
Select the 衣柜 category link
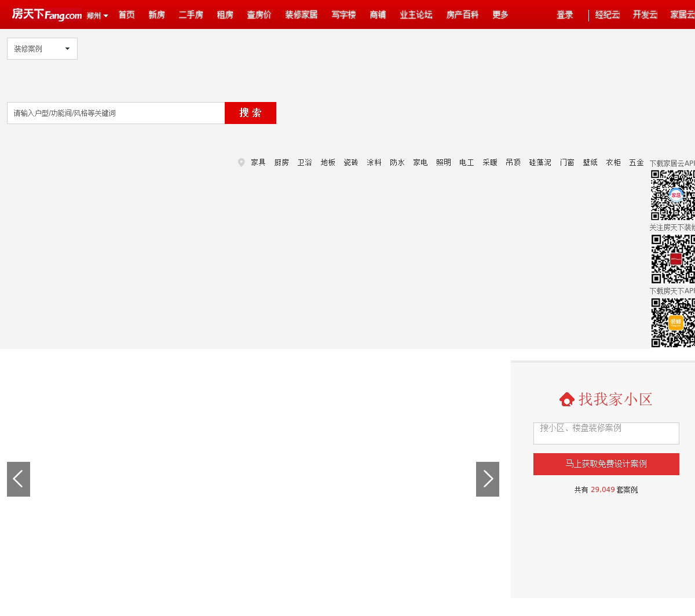(613, 163)
